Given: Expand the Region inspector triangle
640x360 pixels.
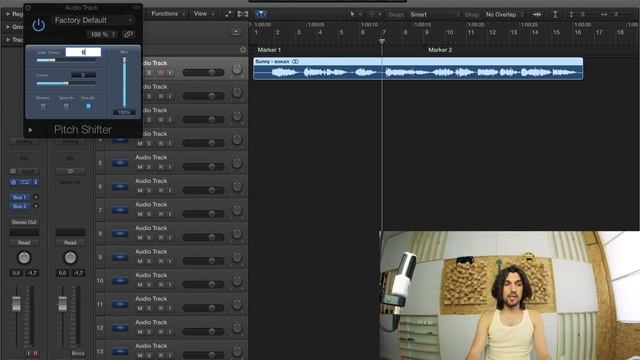Looking at the screenshot, I should pyautogui.click(x=8, y=14).
